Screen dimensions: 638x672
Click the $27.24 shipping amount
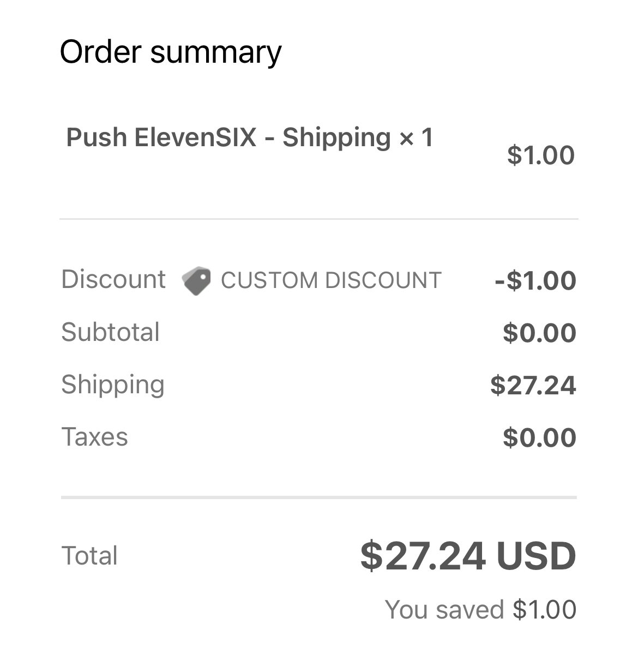[x=533, y=385]
